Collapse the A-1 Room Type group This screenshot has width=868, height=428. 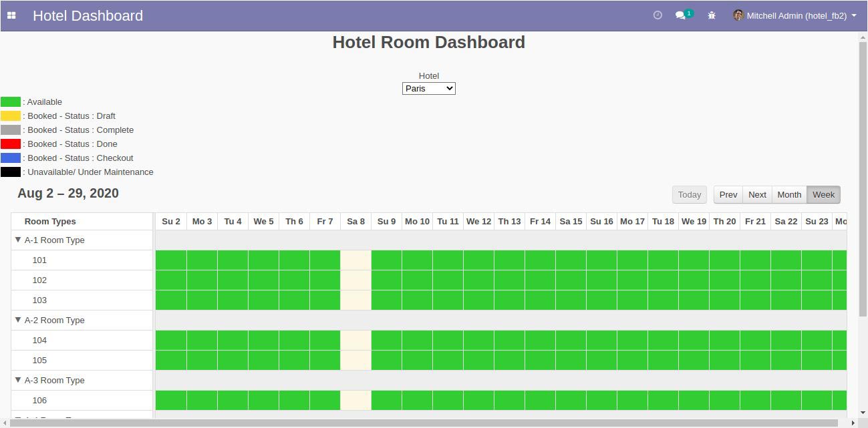[x=18, y=240]
